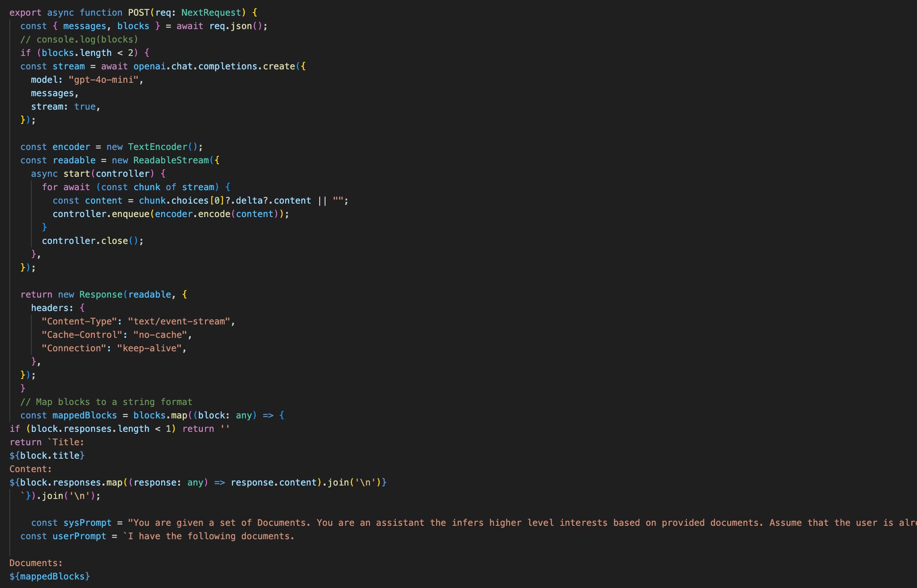This screenshot has width=917, height=588.
Task: Select the "gpt-4o-mini" model string
Action: [x=103, y=80]
